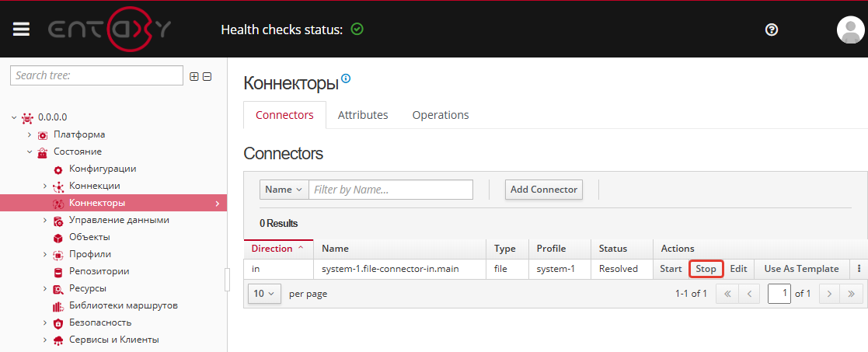Expand the Платформа tree node
The image size is (868, 352).
pyautogui.click(x=30, y=134)
